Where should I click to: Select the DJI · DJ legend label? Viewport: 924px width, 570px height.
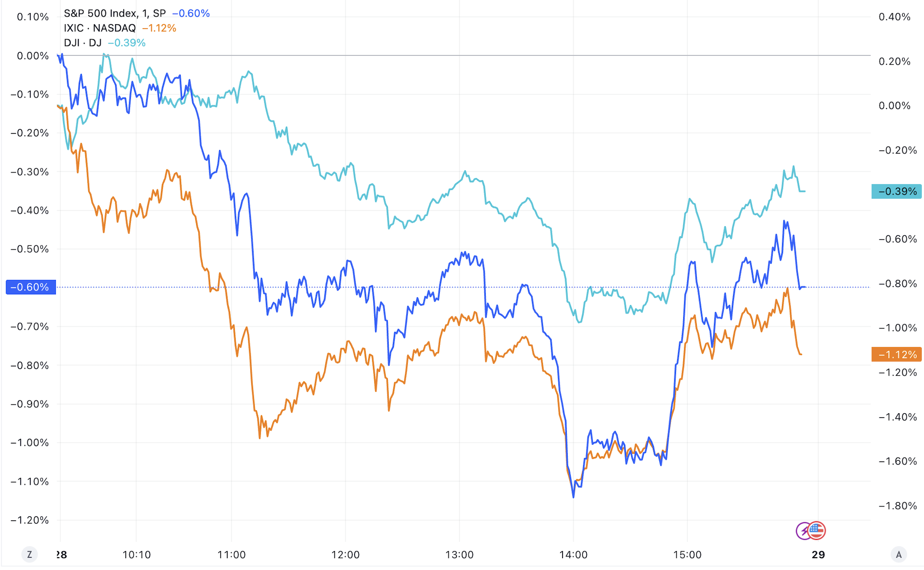tap(83, 43)
